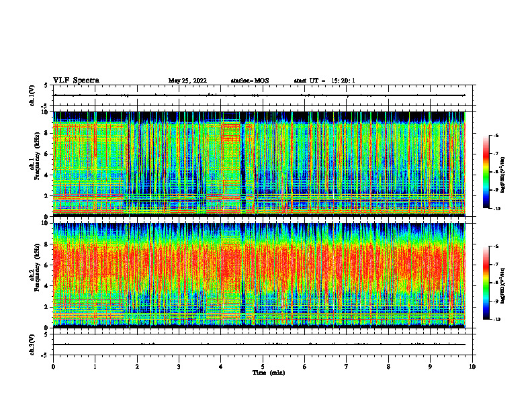Click the "9" tick on the time axis
This screenshot has height=411, width=532.
pos(431,367)
